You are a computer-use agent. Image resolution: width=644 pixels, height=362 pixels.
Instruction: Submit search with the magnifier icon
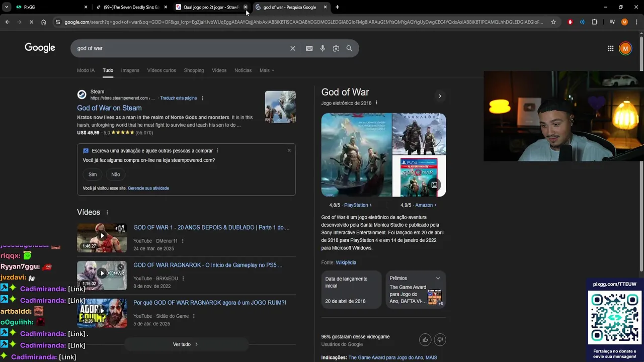coord(349,48)
